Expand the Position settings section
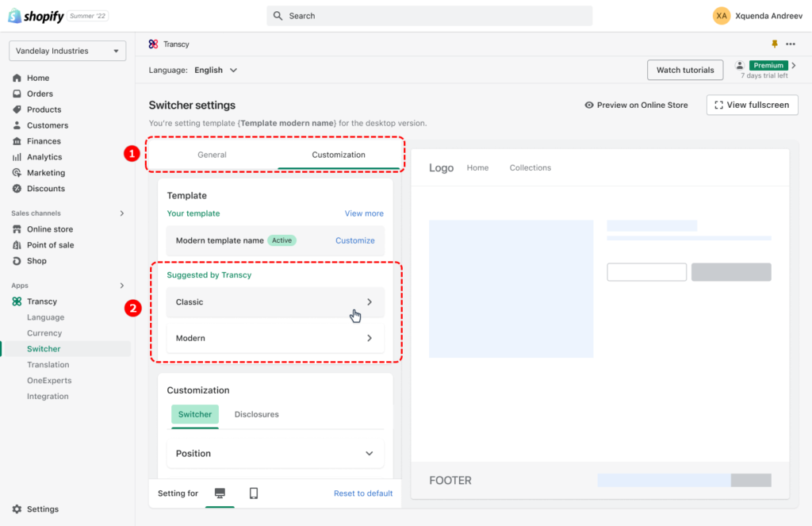The image size is (812, 526). pos(275,454)
